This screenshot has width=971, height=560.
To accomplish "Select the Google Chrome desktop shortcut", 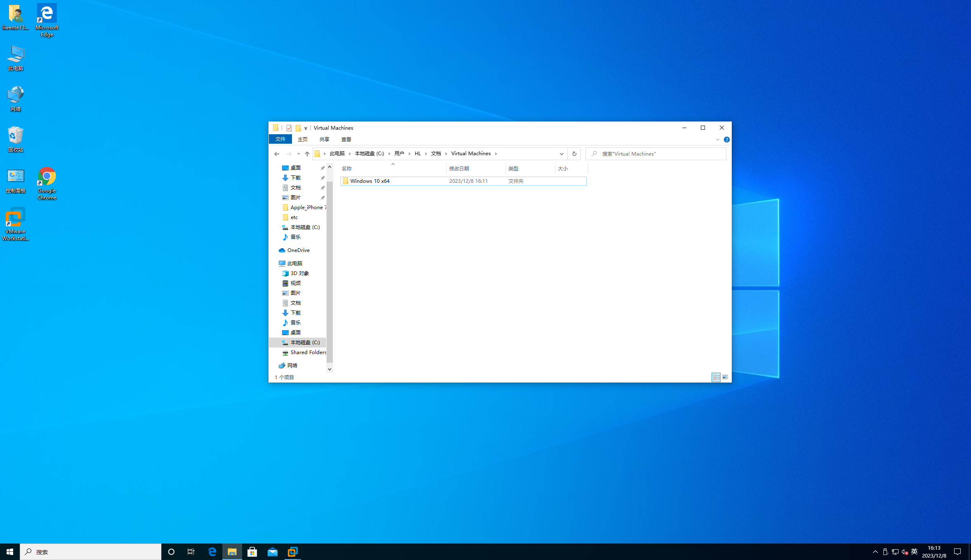I will (x=47, y=184).
